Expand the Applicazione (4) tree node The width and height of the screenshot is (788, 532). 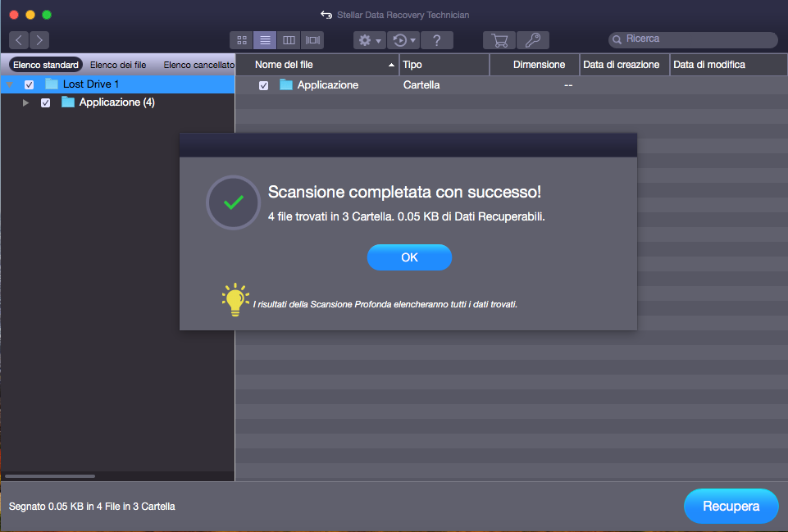pos(26,102)
